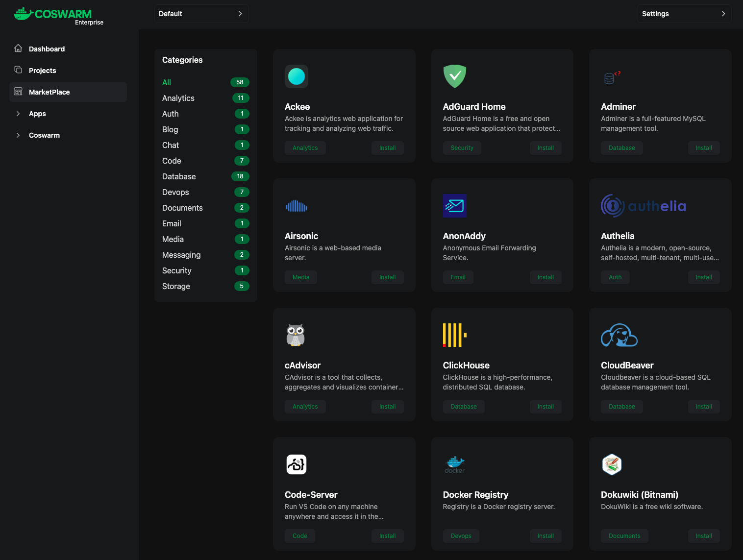Install Code-Server

click(x=388, y=536)
